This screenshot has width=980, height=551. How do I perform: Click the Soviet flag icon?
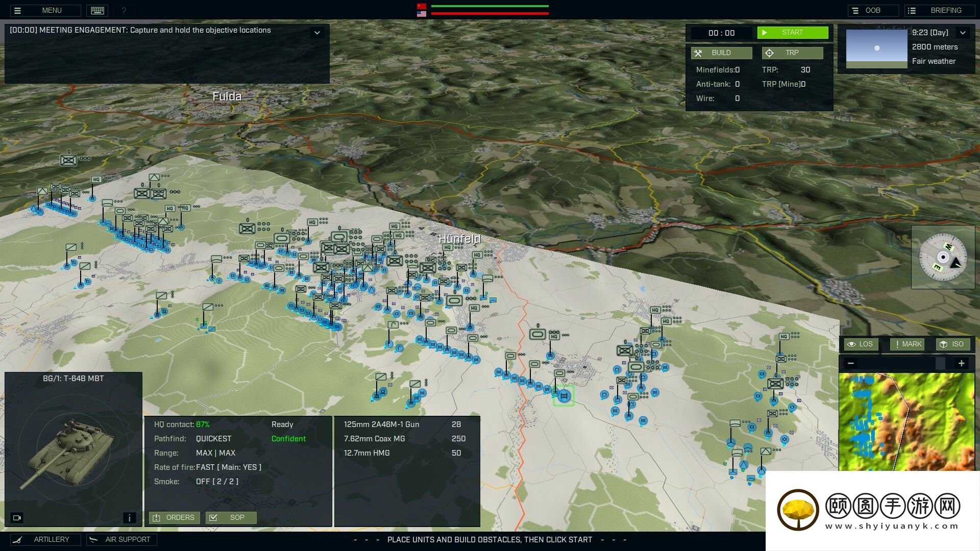(422, 7)
